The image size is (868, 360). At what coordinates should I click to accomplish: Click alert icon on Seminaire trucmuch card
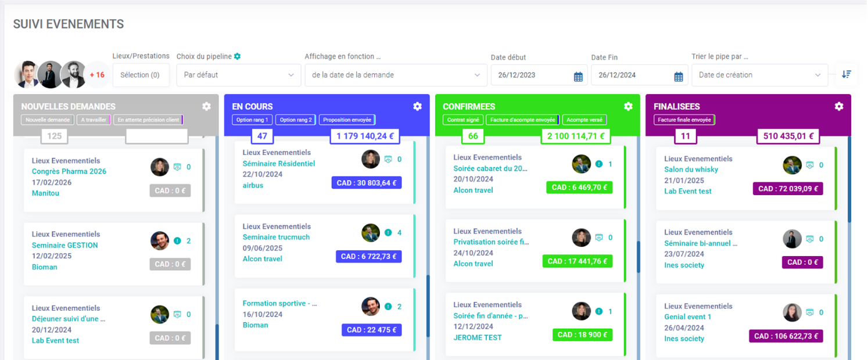[388, 233]
